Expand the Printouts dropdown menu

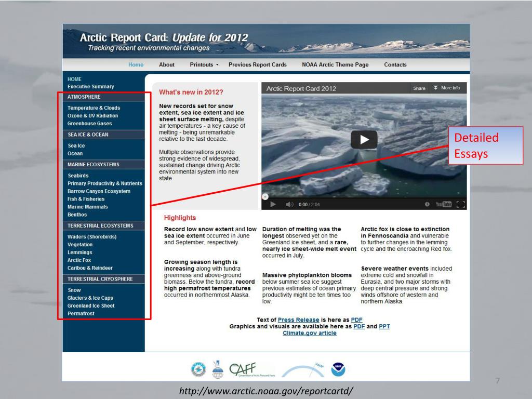pyautogui.click(x=204, y=64)
